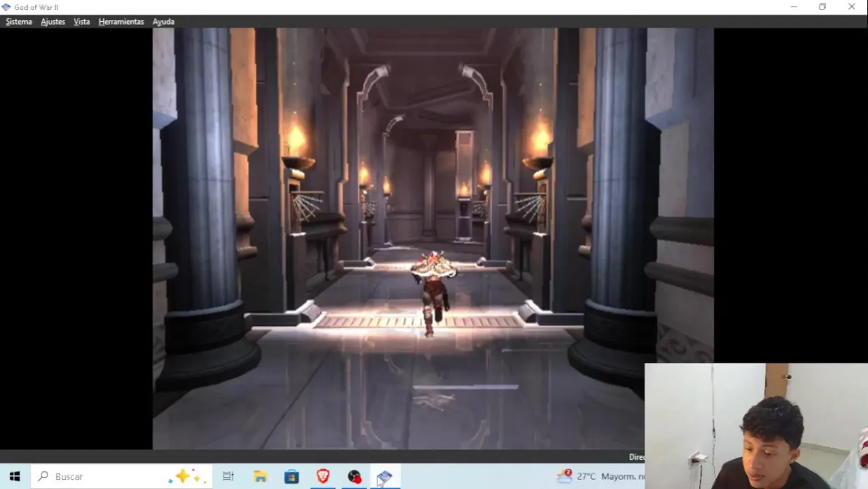Click the webcam overlay thumbnail
This screenshot has height=489, width=868.
(756, 427)
